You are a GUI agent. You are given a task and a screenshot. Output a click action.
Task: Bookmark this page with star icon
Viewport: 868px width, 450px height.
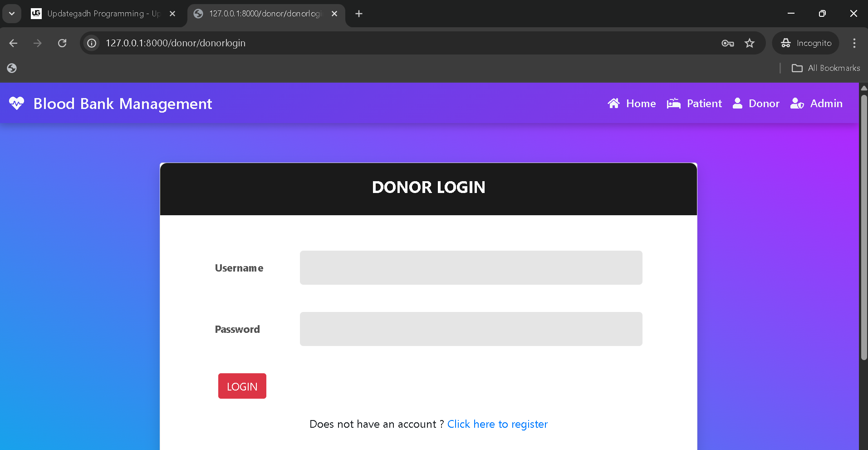[749, 43]
